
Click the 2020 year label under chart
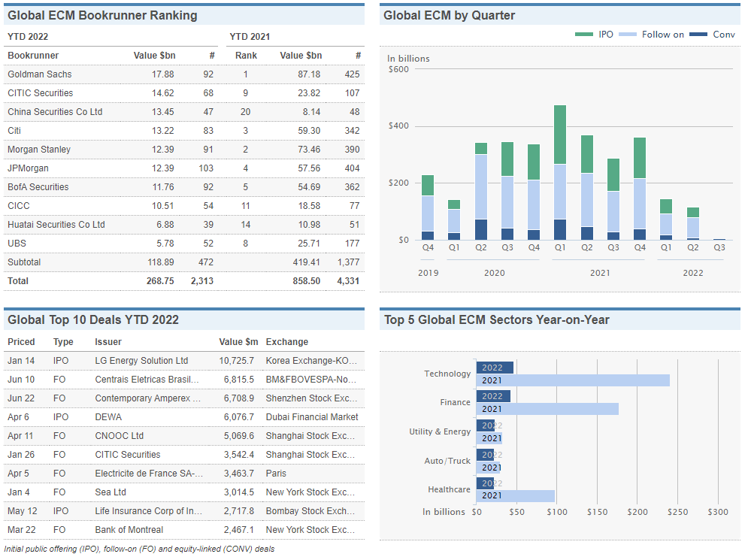click(494, 273)
